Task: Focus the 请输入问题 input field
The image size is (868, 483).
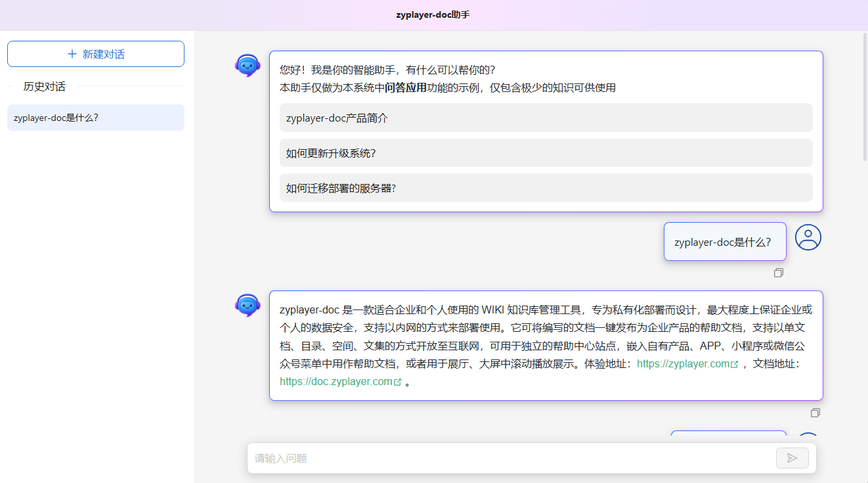Action: 512,458
